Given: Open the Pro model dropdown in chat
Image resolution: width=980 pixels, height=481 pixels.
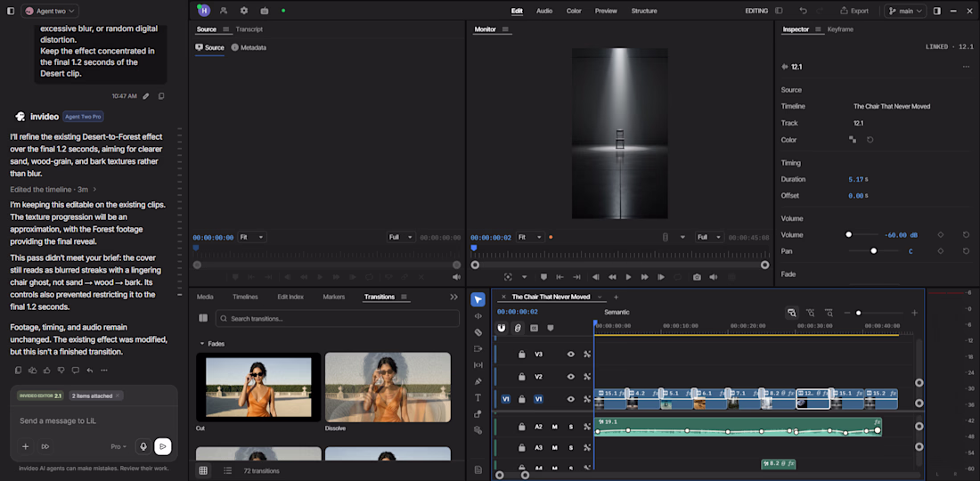Looking at the screenshot, I should 118,446.
